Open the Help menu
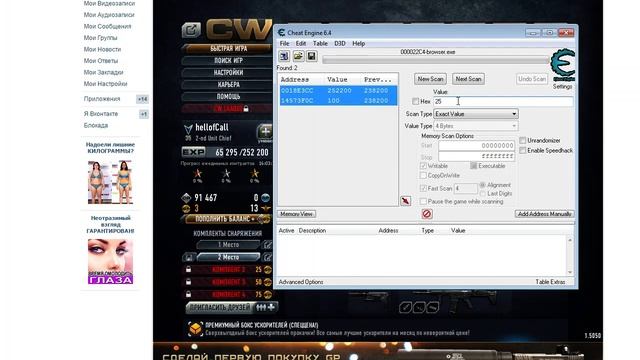The image size is (640, 360). pos(359,43)
